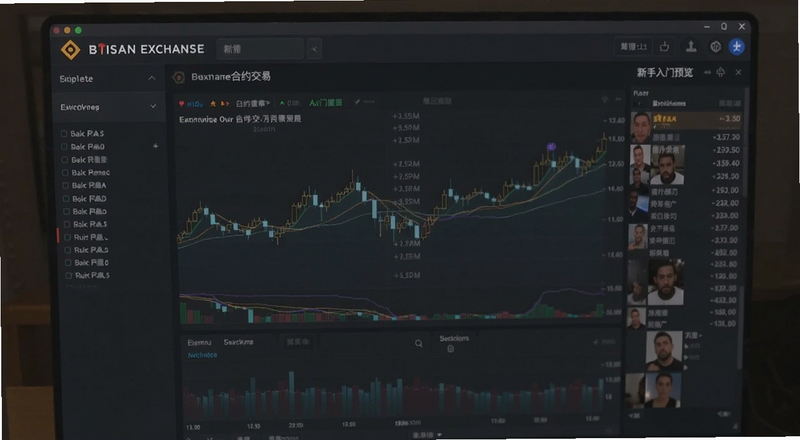Click the search field in the header

pyautogui.click(x=260, y=49)
